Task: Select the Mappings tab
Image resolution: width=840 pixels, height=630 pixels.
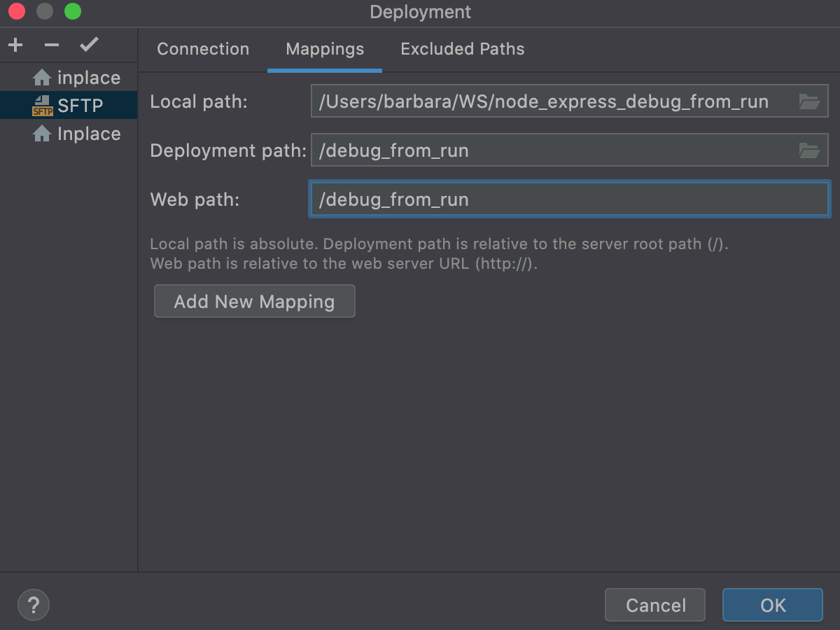Action: (325, 49)
